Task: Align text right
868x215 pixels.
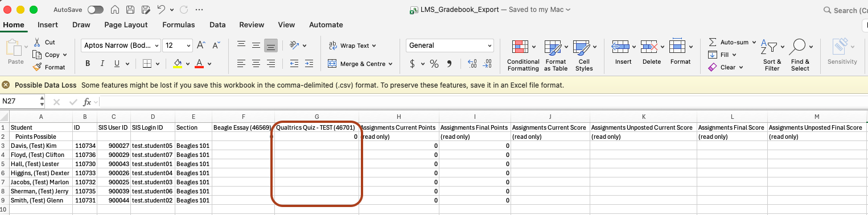Action: point(271,64)
